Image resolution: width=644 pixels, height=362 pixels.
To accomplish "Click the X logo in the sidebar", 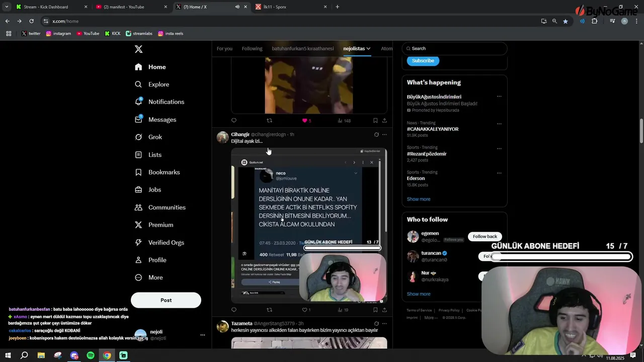I will coord(139,49).
